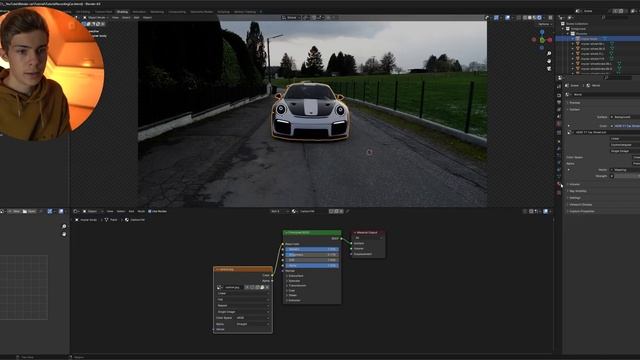640x360 pixels.
Task: Open the viewport View menu
Action: click(115, 18)
